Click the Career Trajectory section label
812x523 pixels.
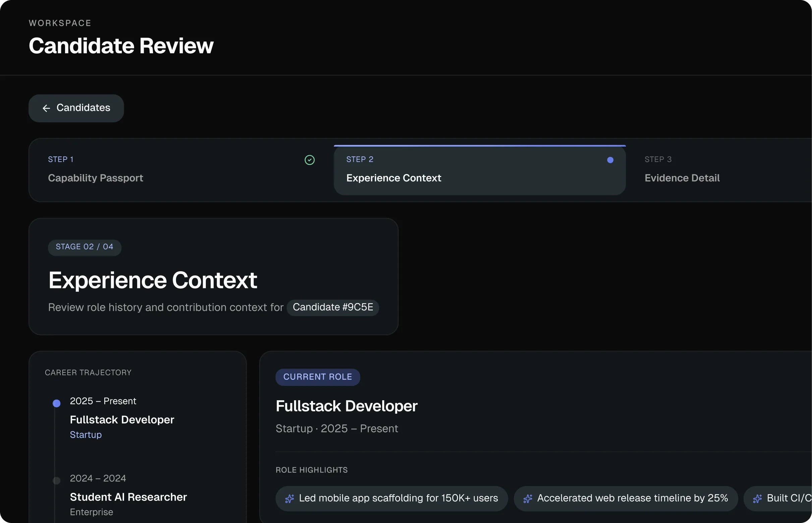[x=88, y=372]
